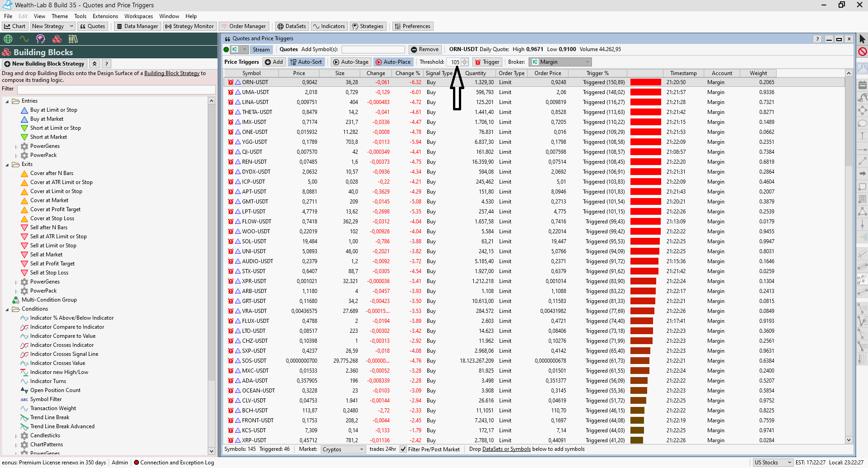Click the ellipse drawing tool icon
868x468 pixels.
click(862, 123)
